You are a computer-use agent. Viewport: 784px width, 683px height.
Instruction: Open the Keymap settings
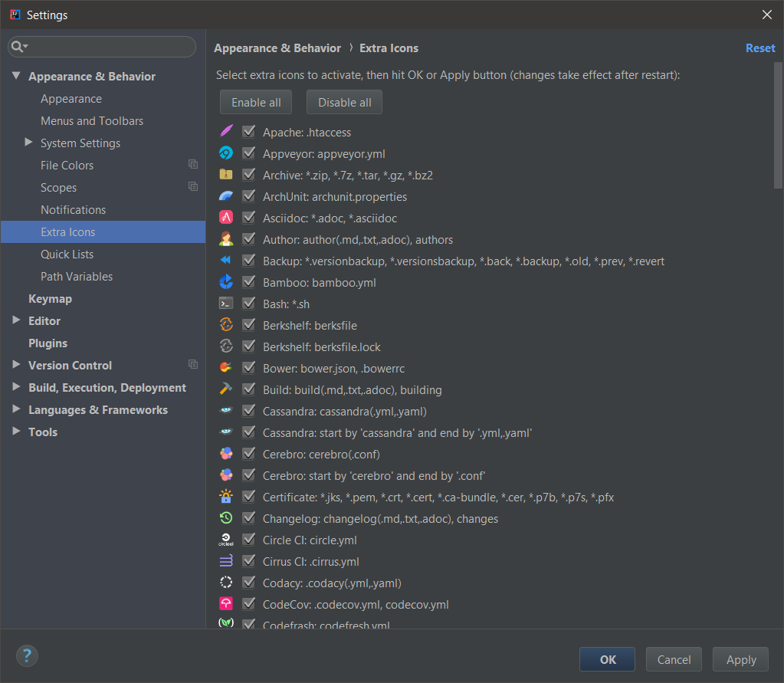click(50, 299)
